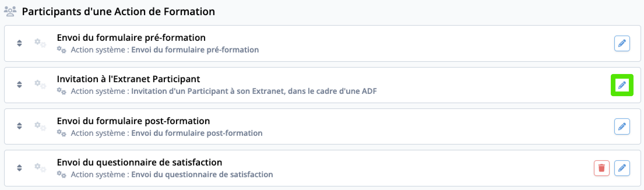644x190 pixels.
Task: Delete the Envoi du questionnaire de satisfaction action
Action: 601,168
